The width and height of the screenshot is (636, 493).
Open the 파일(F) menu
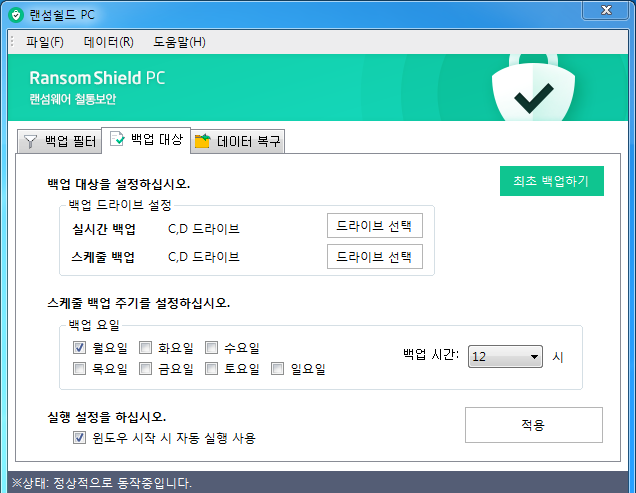(x=45, y=42)
